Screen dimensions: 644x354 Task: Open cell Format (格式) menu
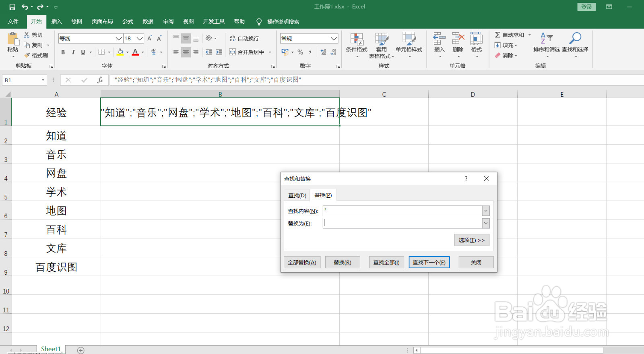pos(477,44)
